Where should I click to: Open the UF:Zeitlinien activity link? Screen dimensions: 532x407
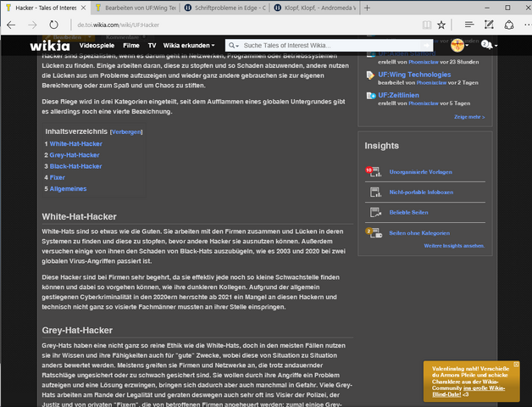click(x=398, y=95)
